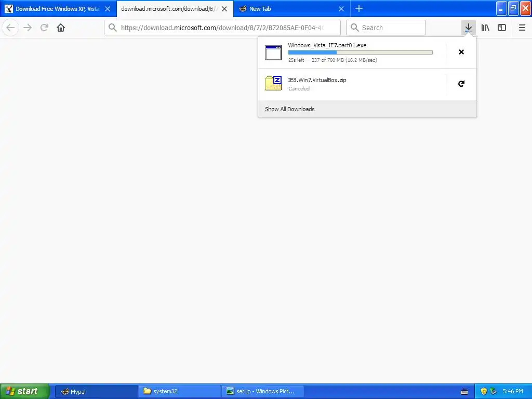
Task: Minimize the Mypal browser window
Action: (x=501, y=8)
